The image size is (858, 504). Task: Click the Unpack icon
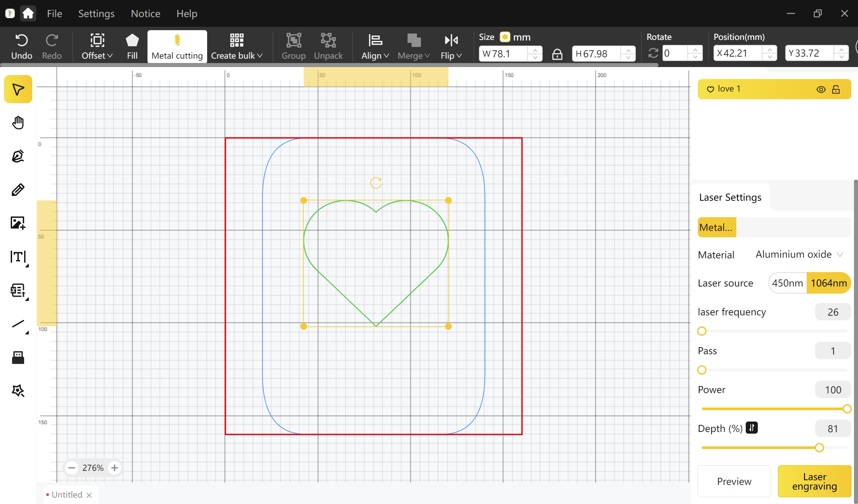328,41
